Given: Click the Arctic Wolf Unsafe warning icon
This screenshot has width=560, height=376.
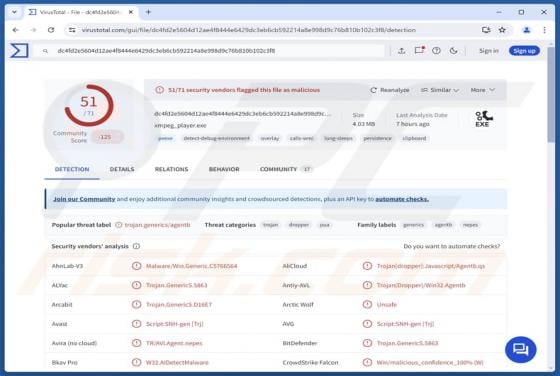Looking at the screenshot, I should (x=367, y=305).
